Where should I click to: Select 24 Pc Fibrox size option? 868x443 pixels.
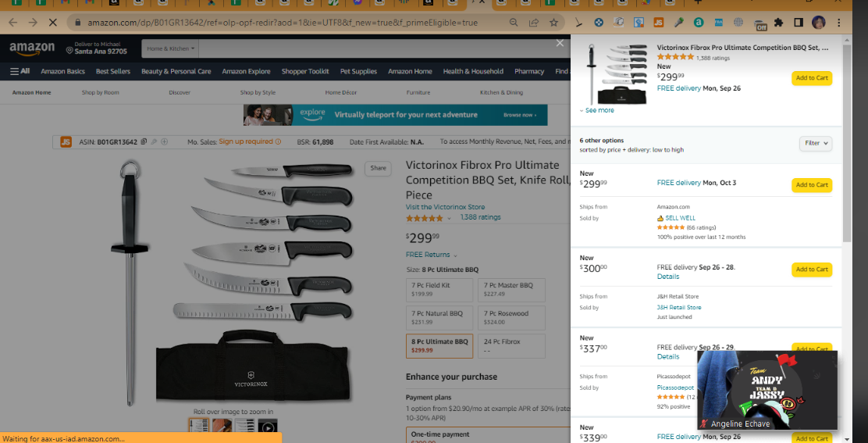[511, 346]
